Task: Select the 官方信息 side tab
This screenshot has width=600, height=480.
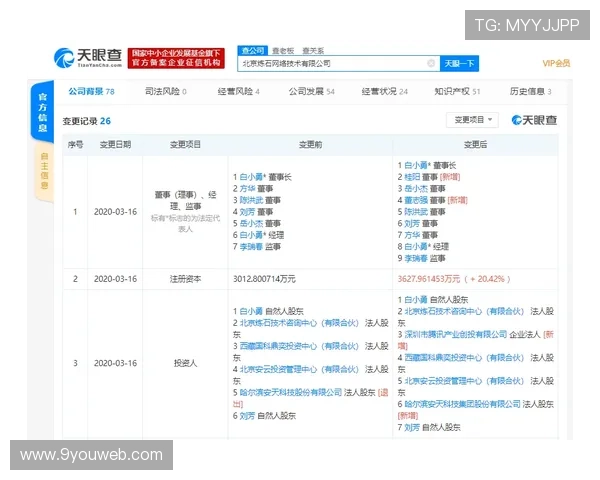Action: tap(42, 112)
